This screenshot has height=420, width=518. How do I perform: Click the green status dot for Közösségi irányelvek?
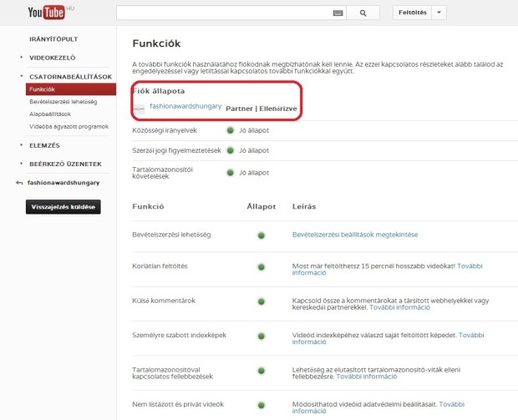tap(231, 130)
